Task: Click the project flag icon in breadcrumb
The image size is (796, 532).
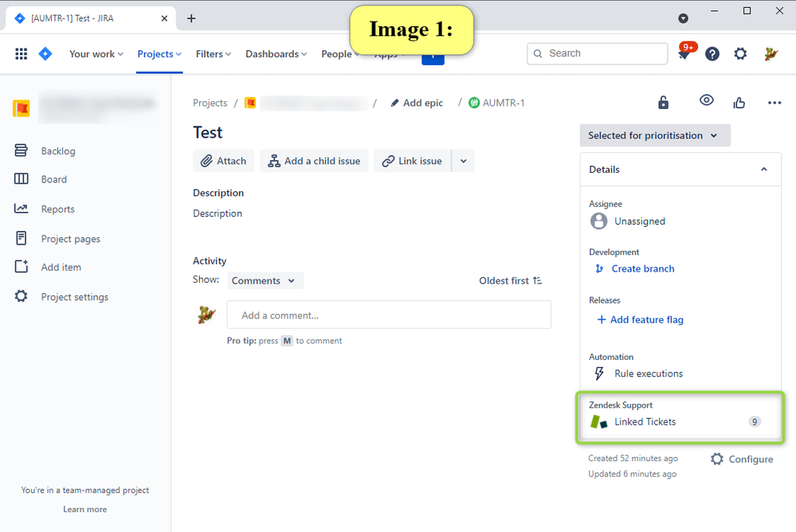Action: [250, 103]
